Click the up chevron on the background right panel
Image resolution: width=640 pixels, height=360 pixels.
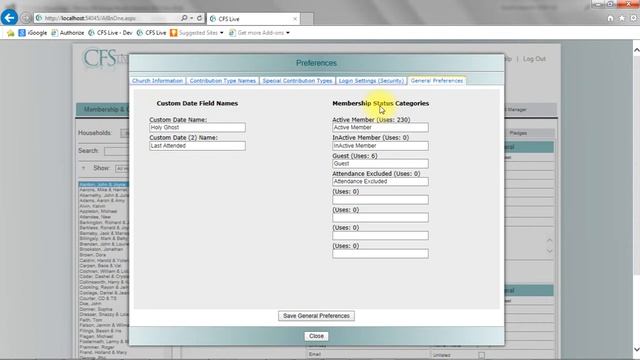[549, 240]
